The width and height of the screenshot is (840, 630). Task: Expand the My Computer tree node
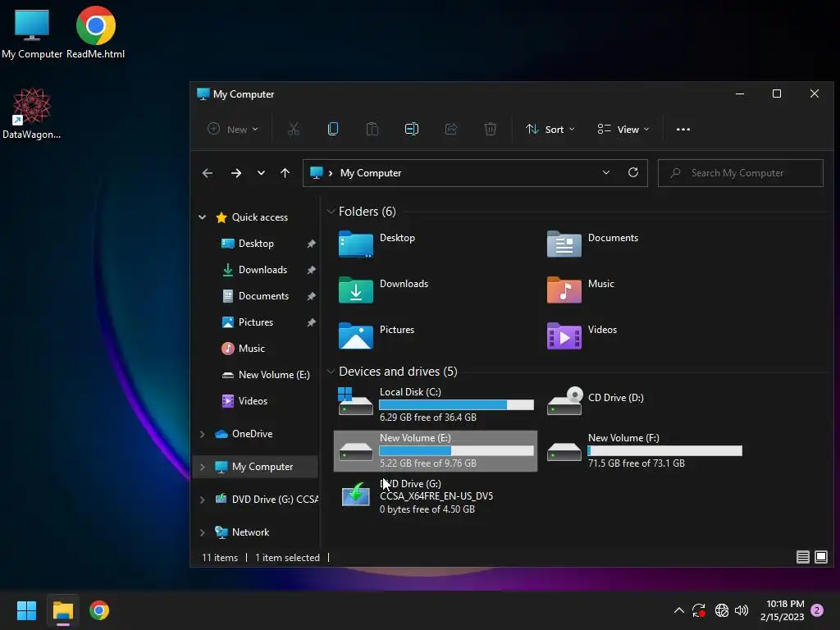click(202, 467)
